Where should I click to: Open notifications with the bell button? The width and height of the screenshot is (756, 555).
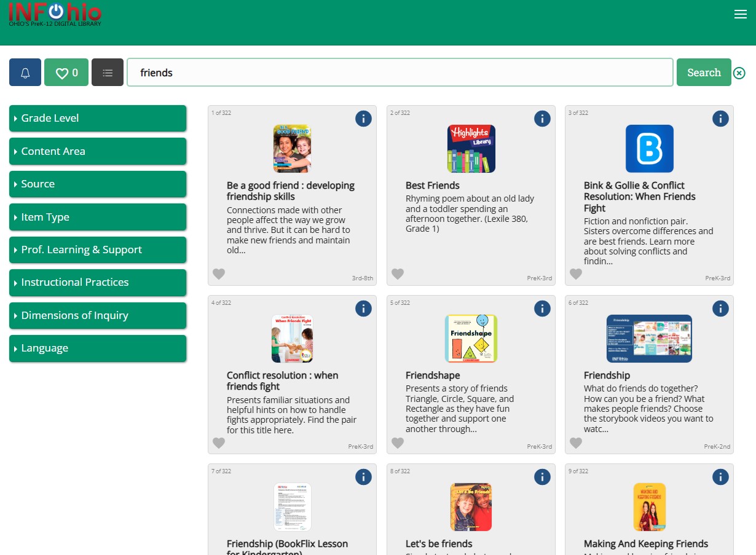25,73
